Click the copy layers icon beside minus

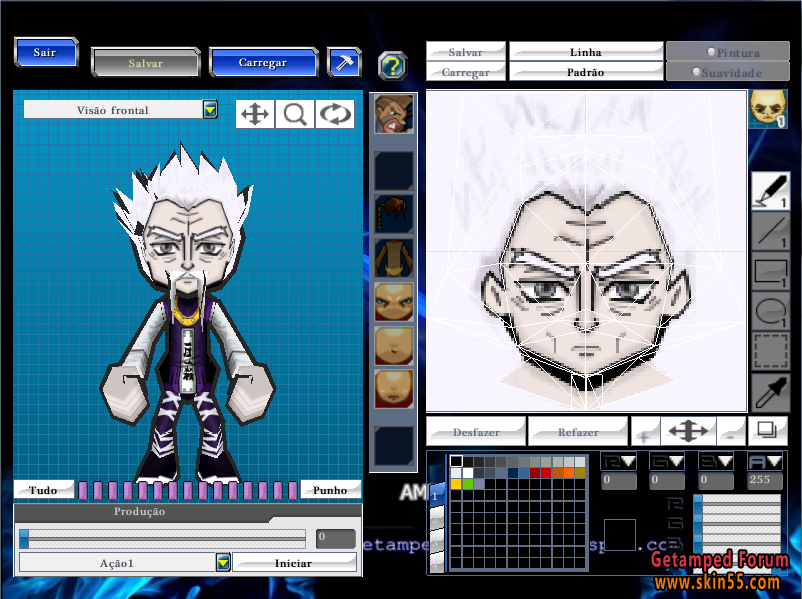(767, 431)
